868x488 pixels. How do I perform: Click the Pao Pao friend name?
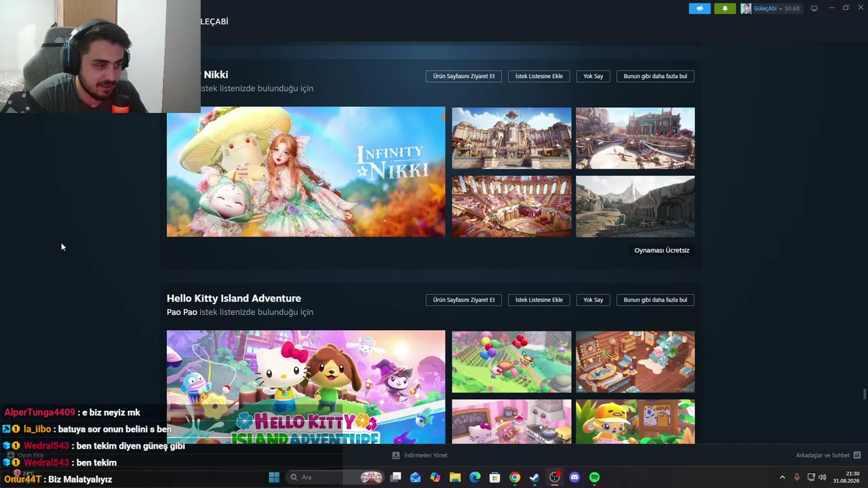coord(182,312)
